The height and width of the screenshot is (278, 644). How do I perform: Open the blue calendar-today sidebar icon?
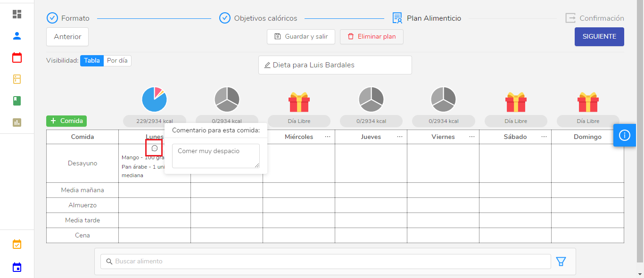[x=17, y=267]
